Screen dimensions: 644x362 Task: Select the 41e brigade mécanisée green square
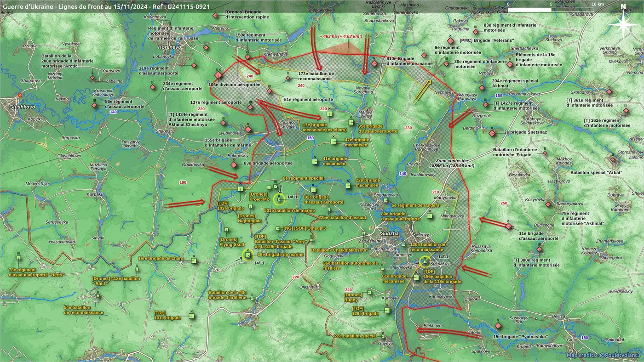(315, 161)
